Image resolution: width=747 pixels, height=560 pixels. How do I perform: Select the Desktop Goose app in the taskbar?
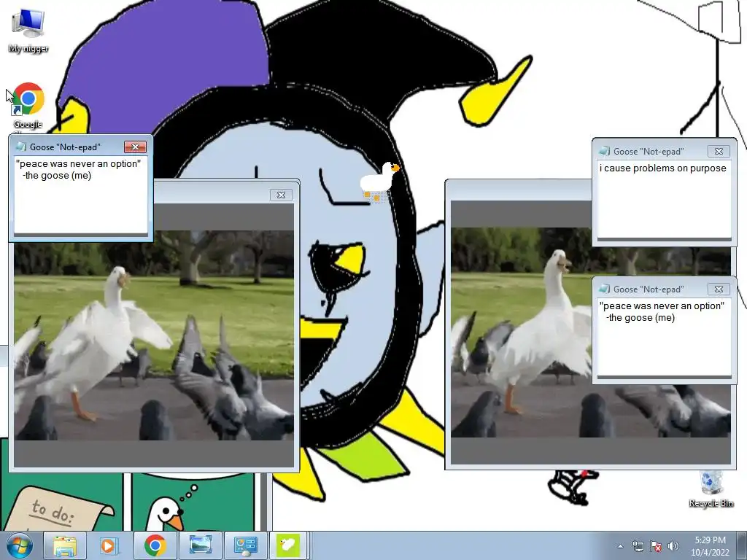(x=287, y=545)
